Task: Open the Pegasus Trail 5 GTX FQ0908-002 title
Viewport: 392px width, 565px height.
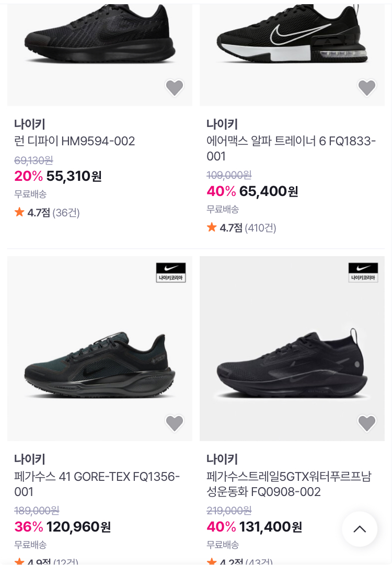Action: (x=289, y=484)
